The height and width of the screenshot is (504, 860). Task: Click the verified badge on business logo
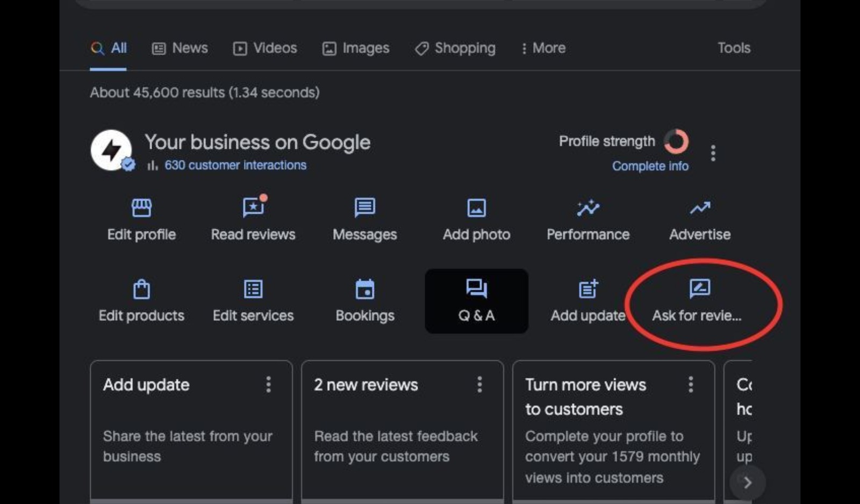pyautogui.click(x=128, y=164)
